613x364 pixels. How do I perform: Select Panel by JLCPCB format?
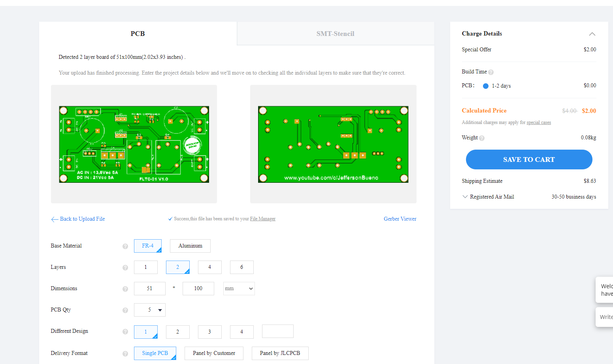click(280, 353)
